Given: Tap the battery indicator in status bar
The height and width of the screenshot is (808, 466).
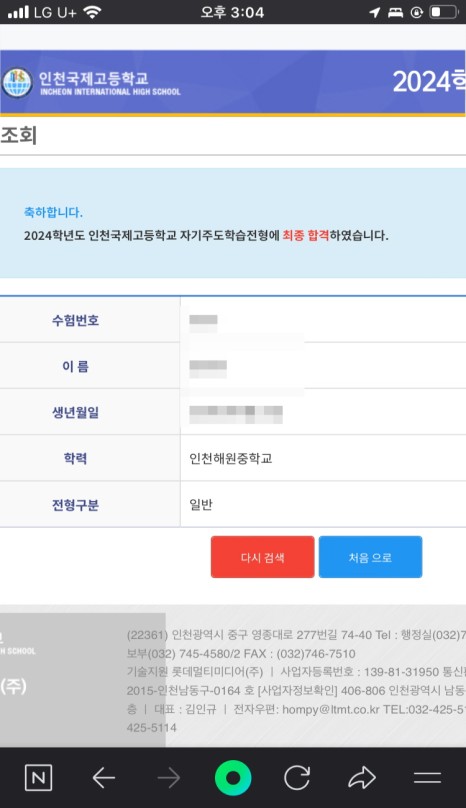Looking at the screenshot, I should click(x=444, y=12).
